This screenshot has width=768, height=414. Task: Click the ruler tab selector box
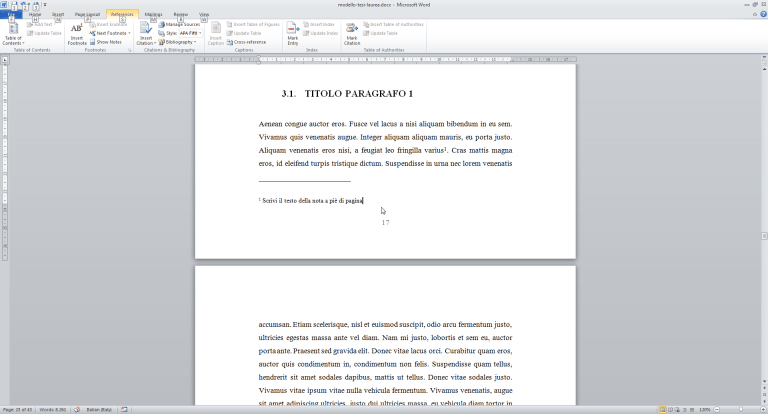coord(5,60)
